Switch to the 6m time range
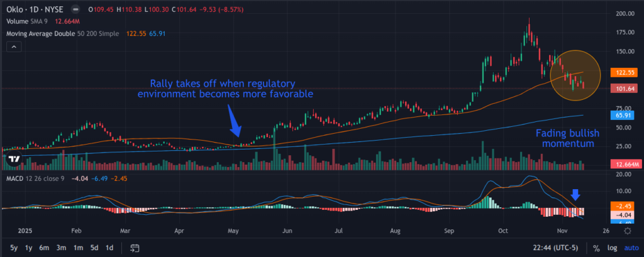Image resolution: width=644 pixels, height=257 pixels. tap(44, 248)
